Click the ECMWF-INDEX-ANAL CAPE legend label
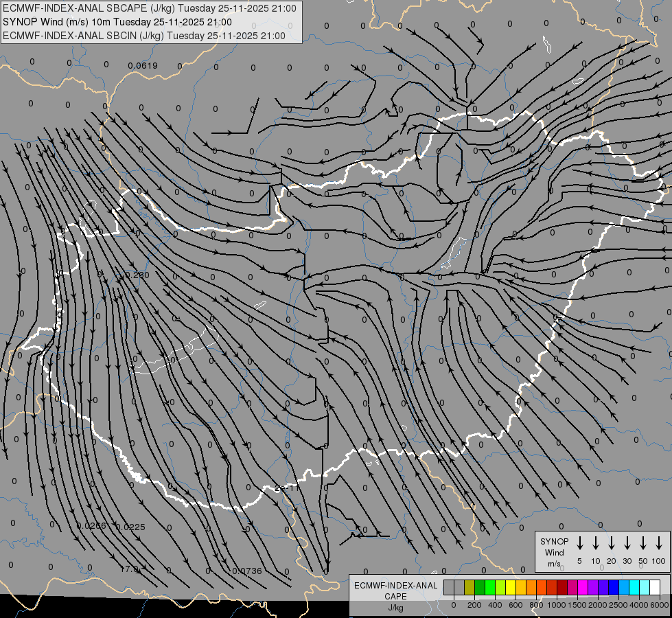This screenshot has width=672, height=618. pos(395,591)
